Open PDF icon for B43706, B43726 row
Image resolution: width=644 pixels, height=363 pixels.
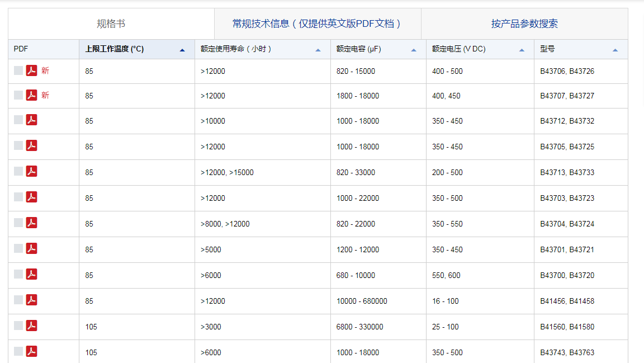(32, 70)
